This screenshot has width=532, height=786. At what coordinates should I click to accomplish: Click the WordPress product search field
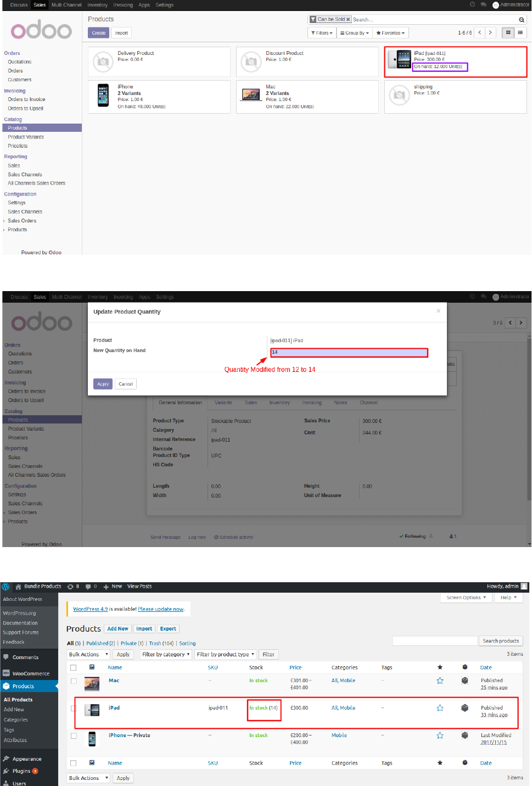pos(435,641)
